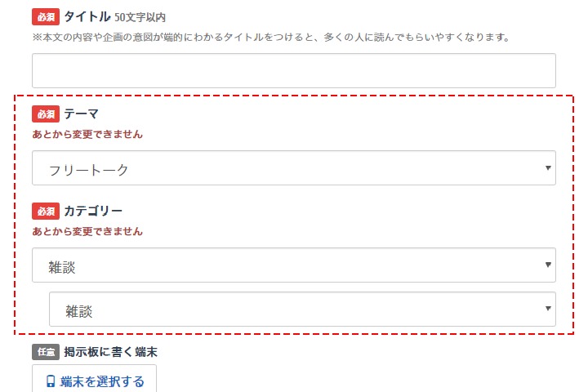Image resolution: width=588 pixels, height=392 pixels.
Task: Click the red 必須 badge beside タイトル
Action: [46, 16]
